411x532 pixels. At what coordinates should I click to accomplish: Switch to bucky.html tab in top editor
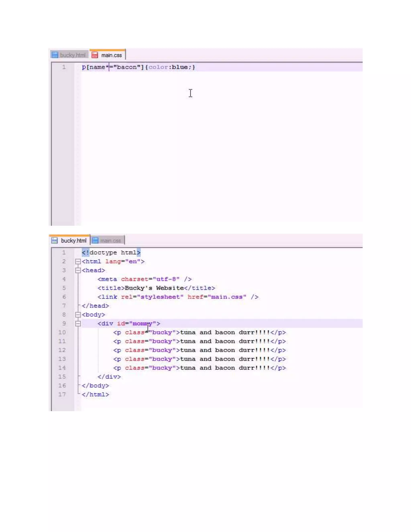[x=69, y=55]
